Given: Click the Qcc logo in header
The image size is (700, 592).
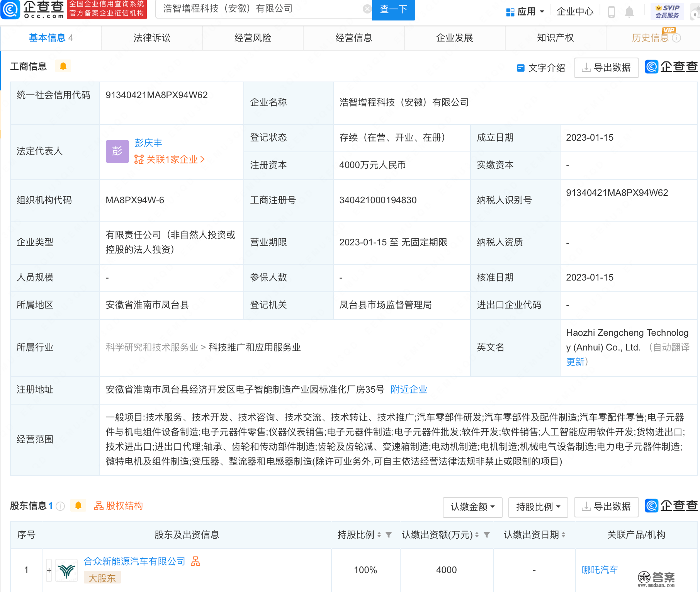Looking at the screenshot, I should click(33, 9).
